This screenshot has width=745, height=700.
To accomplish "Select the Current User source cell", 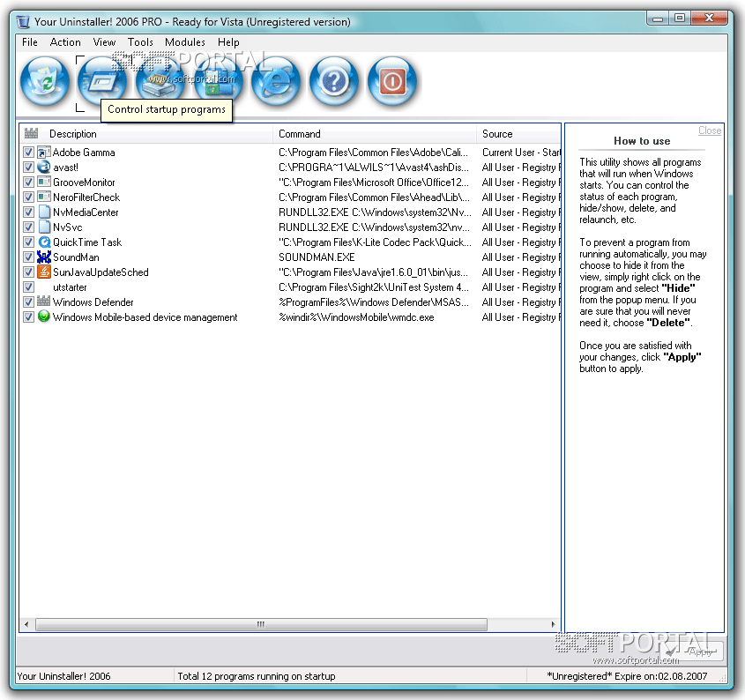I will click(x=521, y=153).
